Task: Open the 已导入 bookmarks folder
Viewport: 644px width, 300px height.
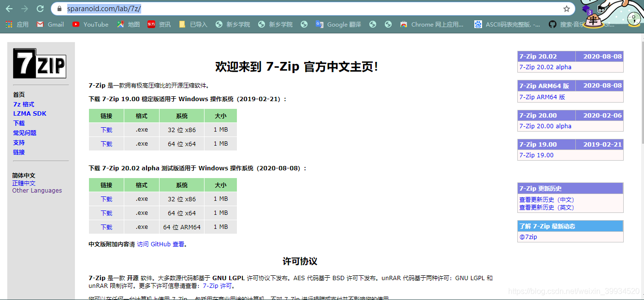Action: pyautogui.click(x=193, y=24)
